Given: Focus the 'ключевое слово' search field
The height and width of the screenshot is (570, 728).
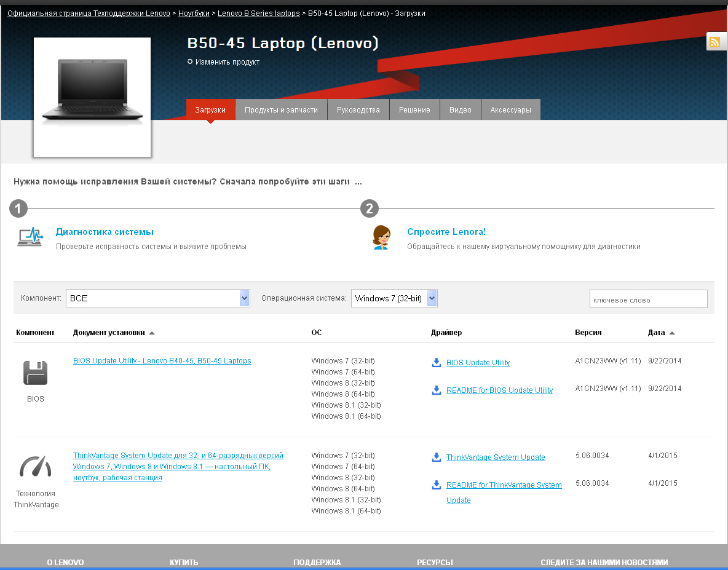Looking at the screenshot, I should (x=649, y=299).
